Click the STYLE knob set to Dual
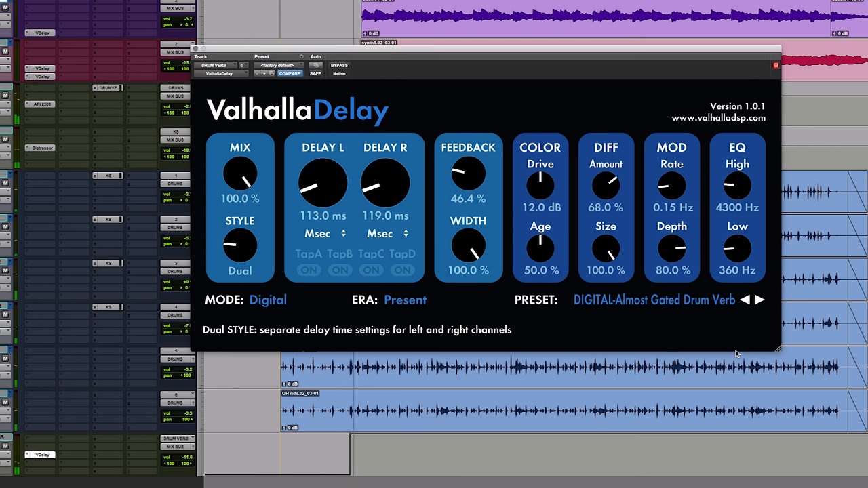The width and height of the screenshot is (868, 488). point(240,245)
